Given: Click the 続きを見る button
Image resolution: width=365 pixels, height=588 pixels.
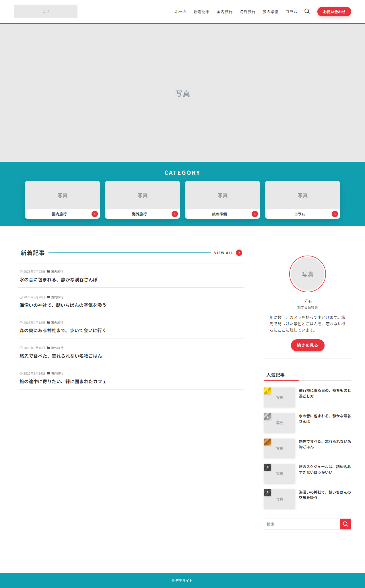Looking at the screenshot, I should pos(308,345).
